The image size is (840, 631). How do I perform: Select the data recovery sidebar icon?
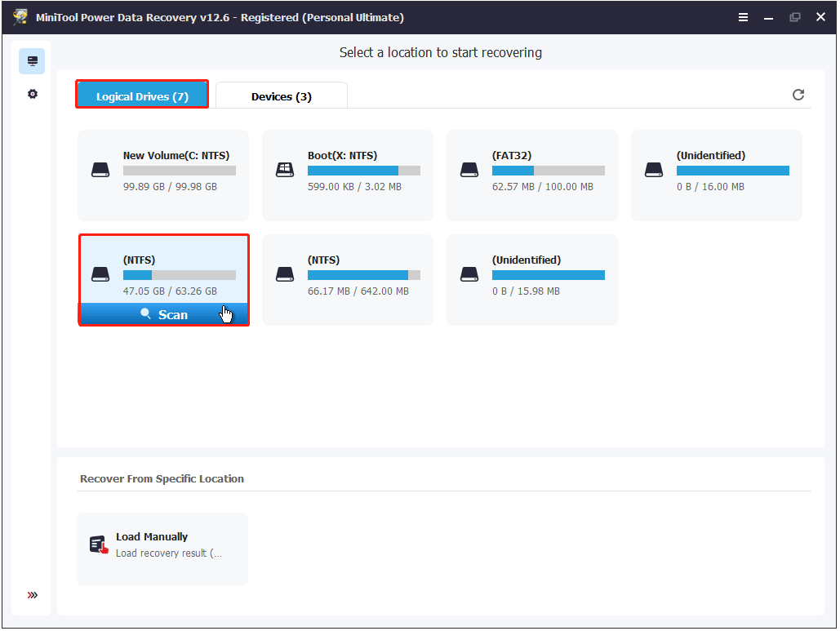32,60
